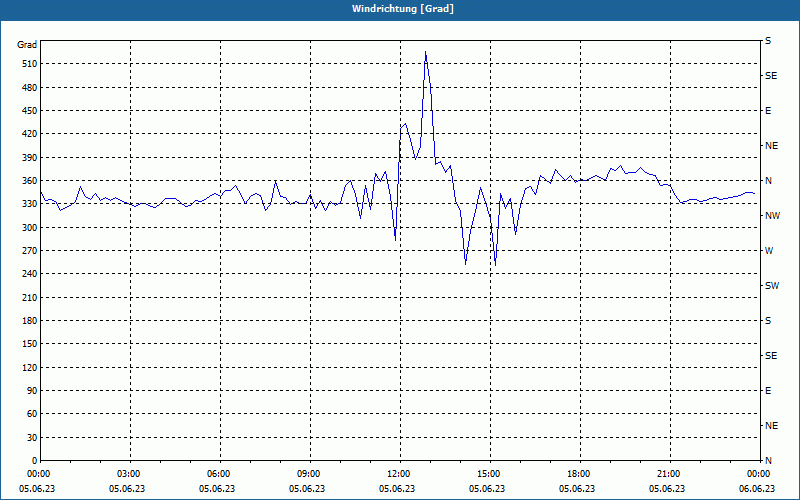Click the 0 y-axis label
800x500 pixels.
click(34, 460)
